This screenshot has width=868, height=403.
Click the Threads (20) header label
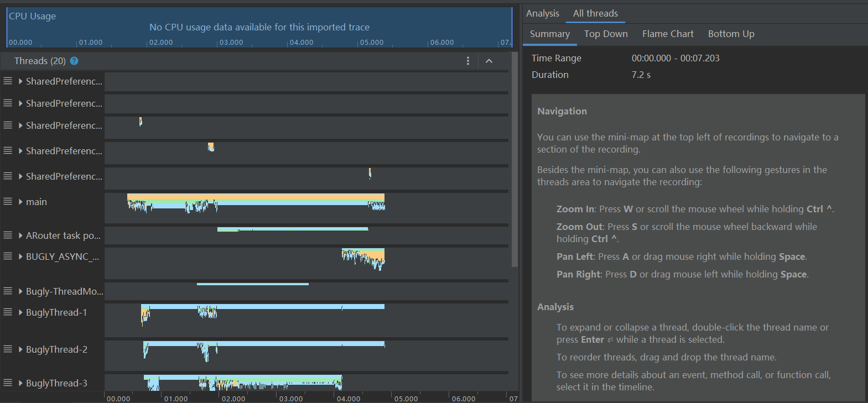coord(40,61)
